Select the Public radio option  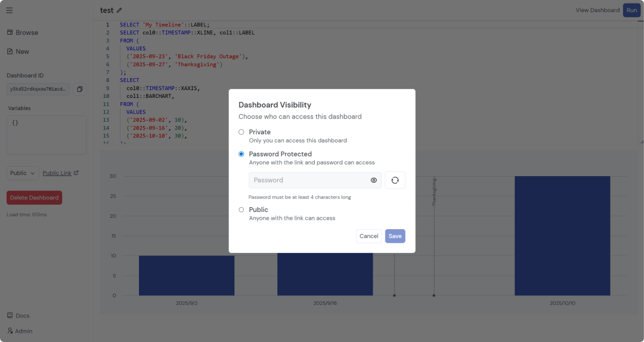241,209
